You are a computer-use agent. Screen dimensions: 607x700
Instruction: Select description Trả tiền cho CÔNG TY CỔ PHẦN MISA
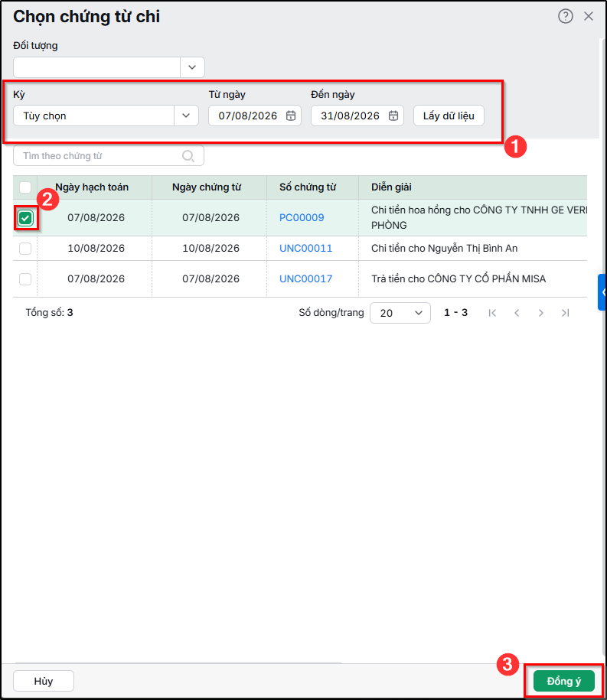point(459,279)
